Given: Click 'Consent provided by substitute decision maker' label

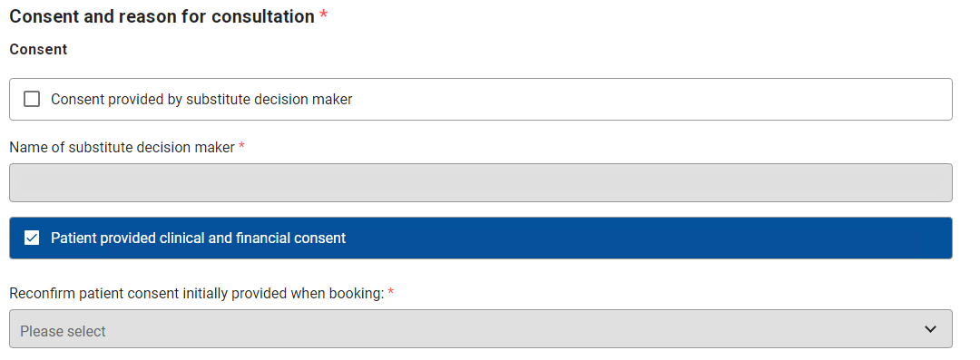Looking at the screenshot, I should click(201, 100).
